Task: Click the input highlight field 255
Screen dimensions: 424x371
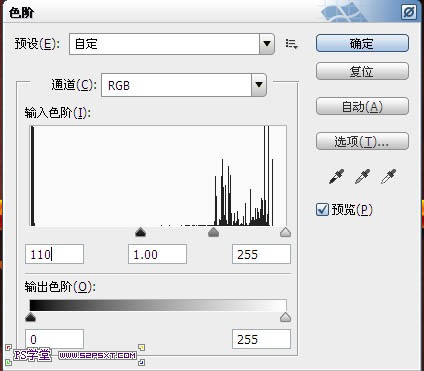Action: tap(261, 254)
